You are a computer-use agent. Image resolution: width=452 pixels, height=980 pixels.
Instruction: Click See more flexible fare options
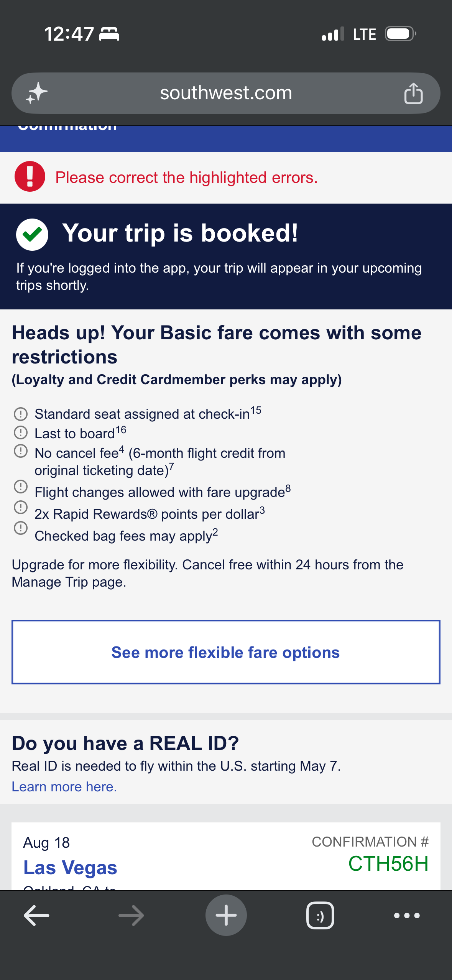click(x=226, y=652)
